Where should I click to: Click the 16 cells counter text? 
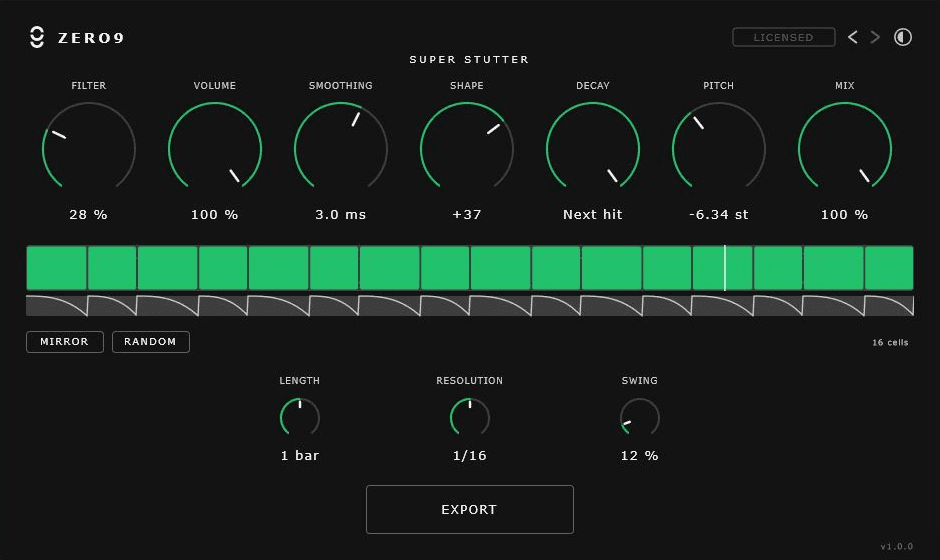(890, 342)
